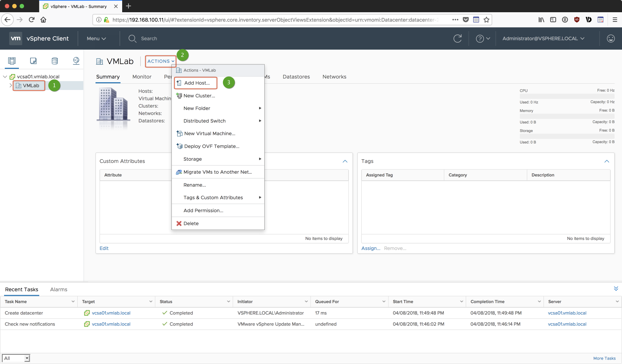Open the Administrator@VSPHERE.LOCAL user dropdown
The width and height of the screenshot is (622, 364).
tap(543, 39)
